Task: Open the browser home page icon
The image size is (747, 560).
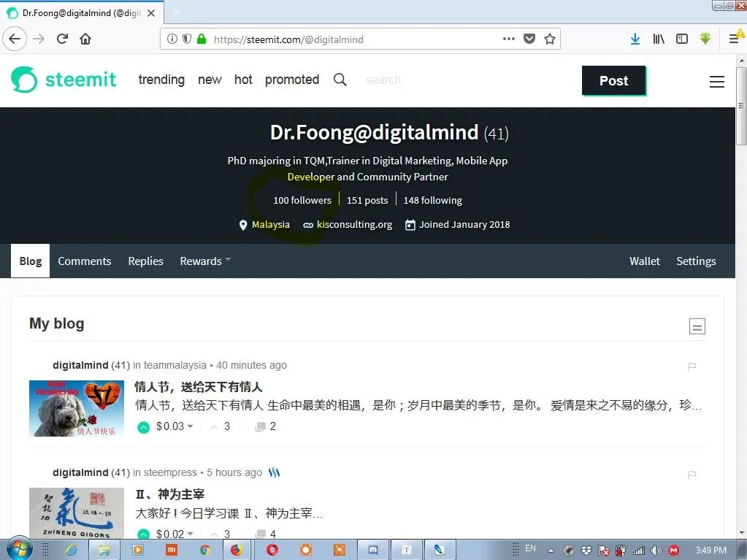Action: click(85, 39)
